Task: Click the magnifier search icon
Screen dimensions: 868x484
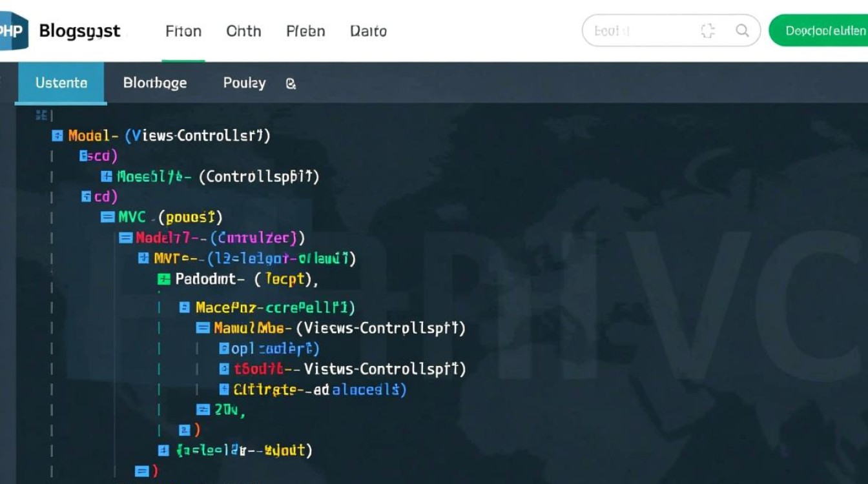Action: coord(742,30)
